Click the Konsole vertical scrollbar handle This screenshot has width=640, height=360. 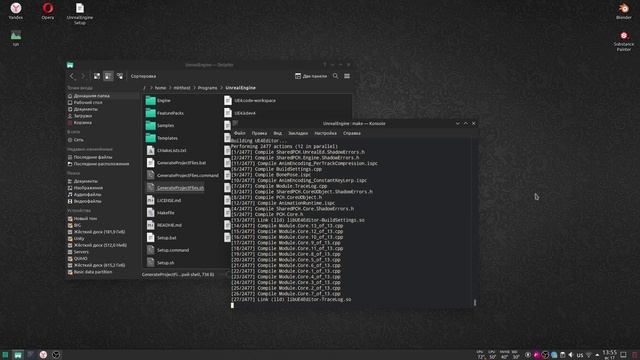pos(474,302)
